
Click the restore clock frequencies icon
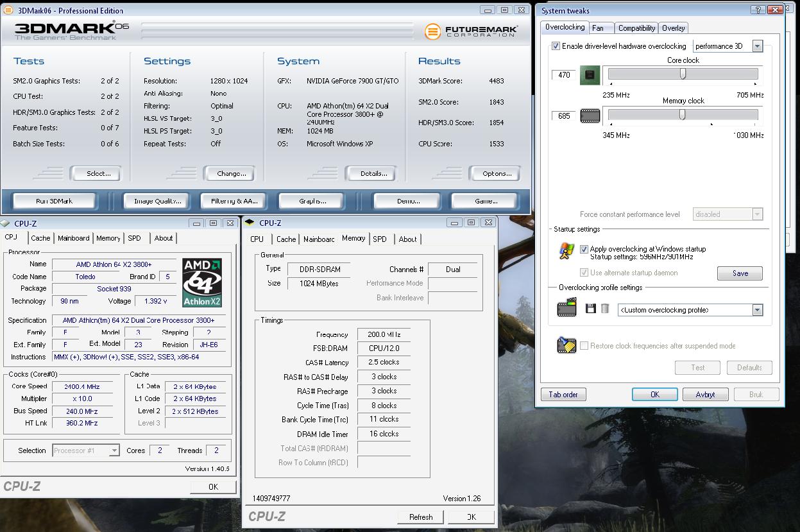pyautogui.click(x=566, y=345)
